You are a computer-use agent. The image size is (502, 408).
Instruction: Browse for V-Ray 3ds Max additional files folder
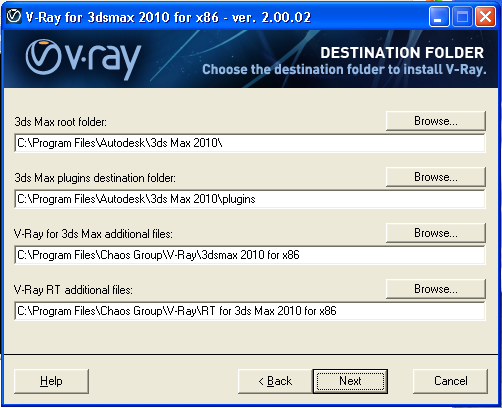pyautogui.click(x=436, y=233)
